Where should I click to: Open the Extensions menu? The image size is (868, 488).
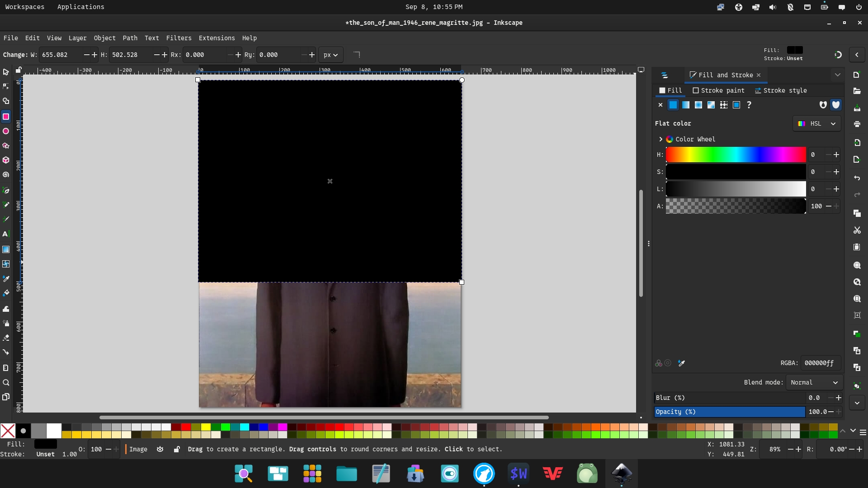217,38
